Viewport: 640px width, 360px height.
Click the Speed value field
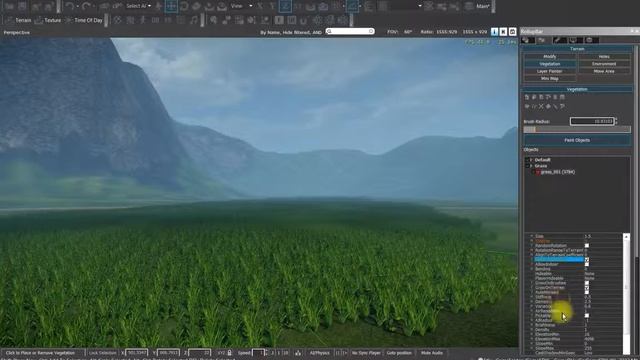pos(258,353)
